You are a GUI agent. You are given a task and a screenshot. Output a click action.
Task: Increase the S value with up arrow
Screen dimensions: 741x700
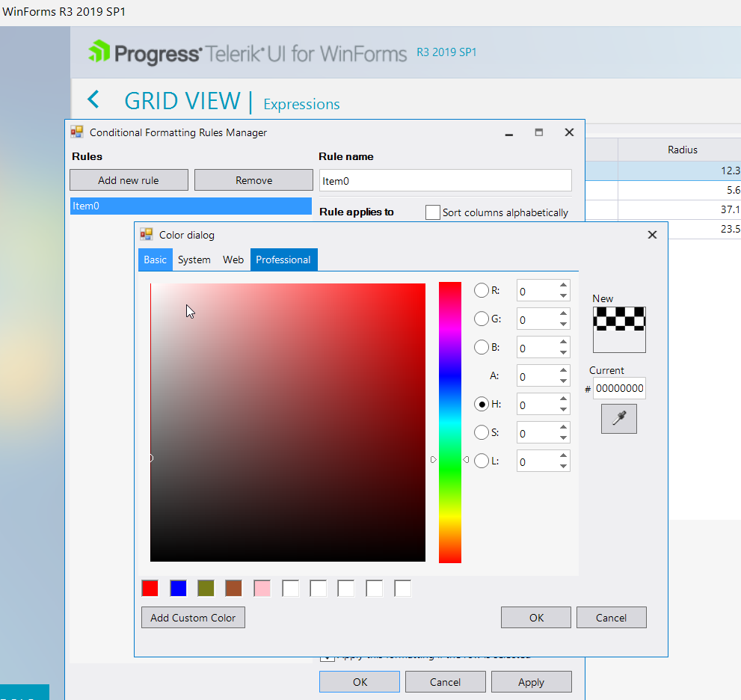pyautogui.click(x=563, y=427)
